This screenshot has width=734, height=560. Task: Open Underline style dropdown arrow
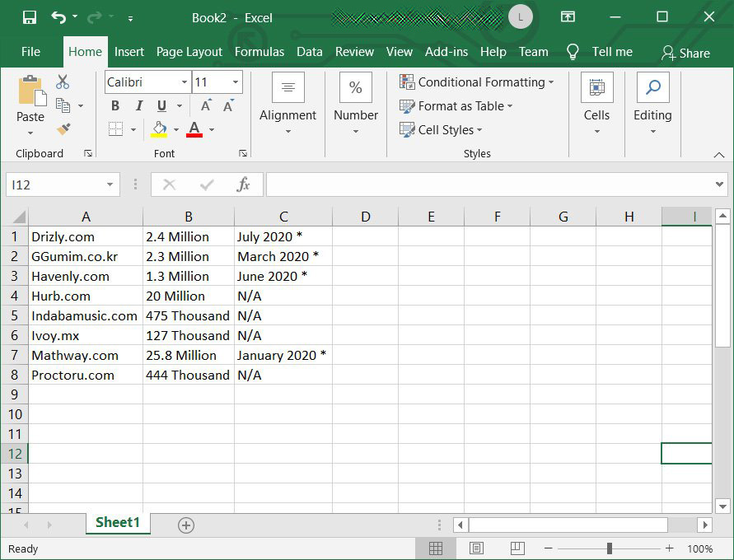coord(180,106)
